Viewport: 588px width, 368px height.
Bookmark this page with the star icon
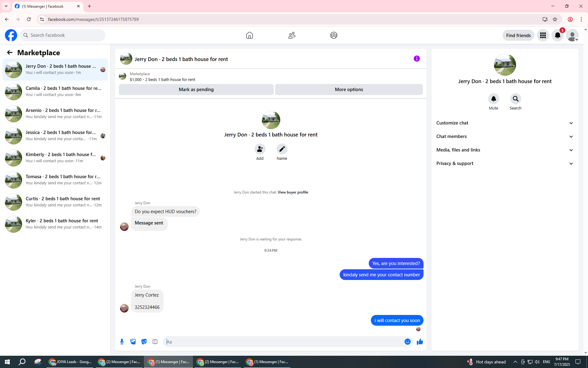click(x=555, y=19)
